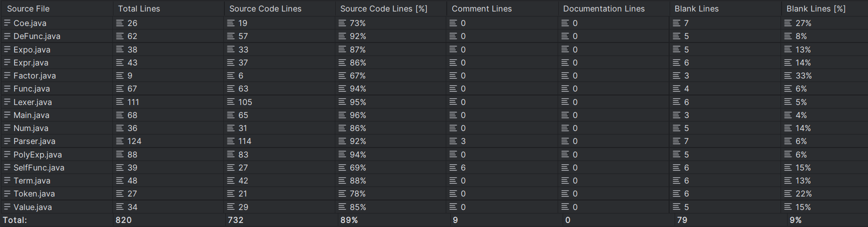868x227 pixels.
Task: Click the icon beside Factor.java blank lines 33%
Action: click(x=788, y=75)
